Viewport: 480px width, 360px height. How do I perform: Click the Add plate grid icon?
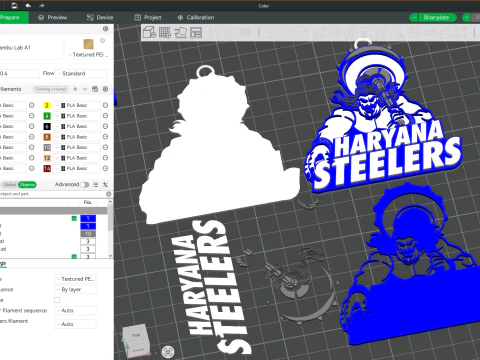point(165,32)
